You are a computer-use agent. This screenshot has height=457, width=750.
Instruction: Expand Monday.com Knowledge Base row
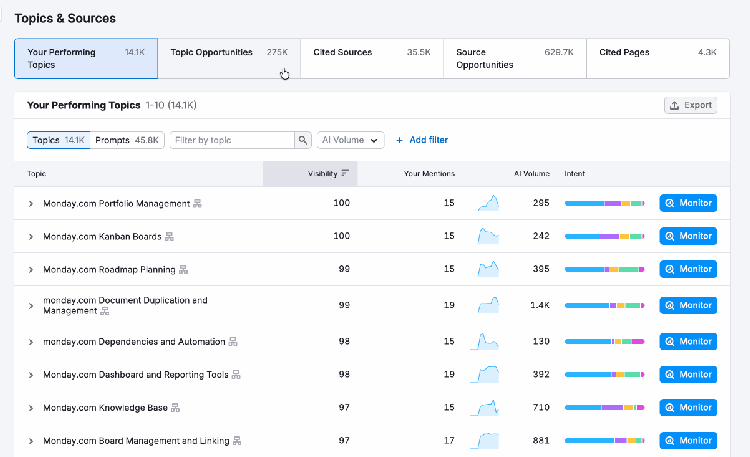[x=31, y=408]
